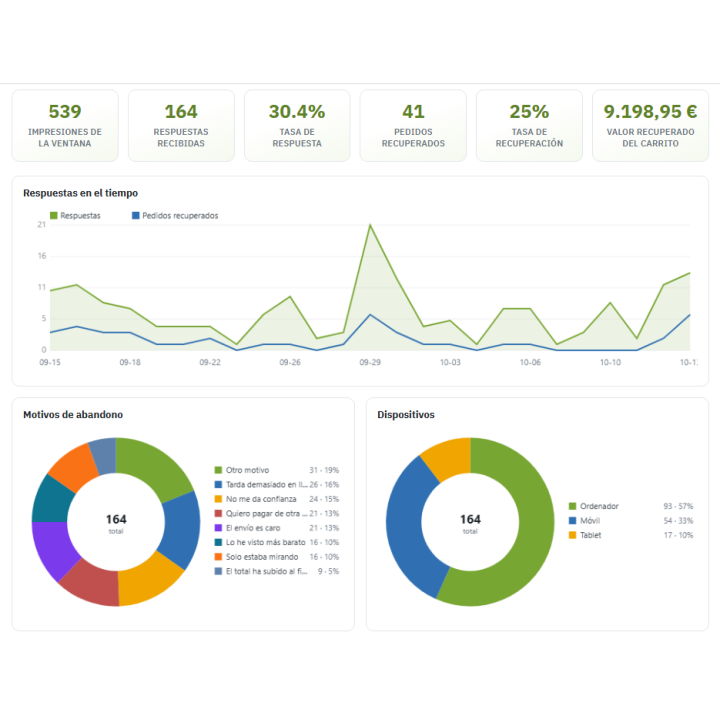Select the Tarda demasiado legend entry
The image size is (720, 720).
[x=277, y=484]
